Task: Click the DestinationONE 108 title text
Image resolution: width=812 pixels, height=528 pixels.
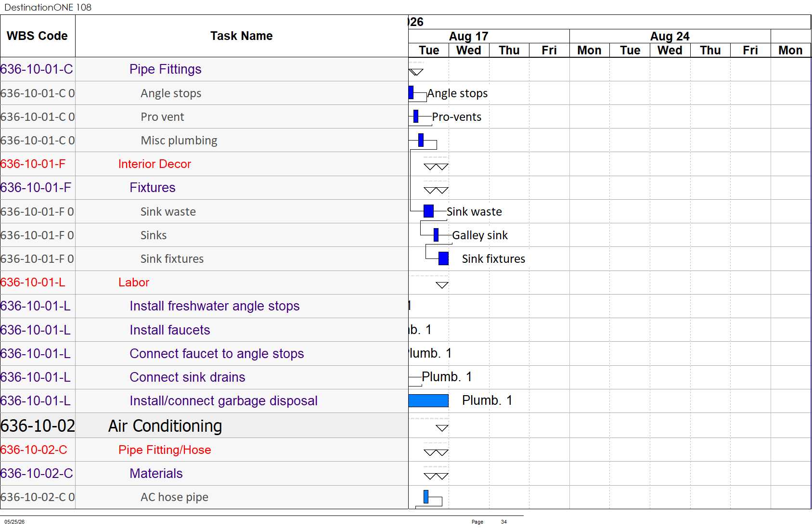Action: point(48,7)
